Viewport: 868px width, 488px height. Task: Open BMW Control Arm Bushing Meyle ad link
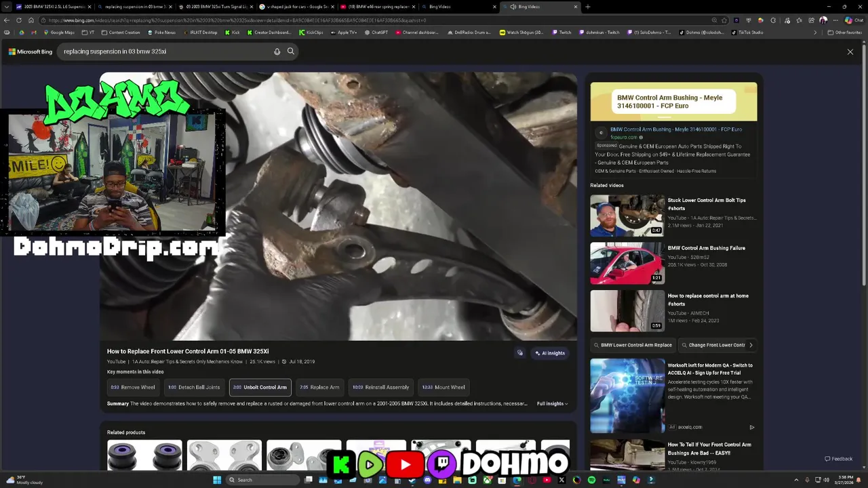(x=675, y=129)
